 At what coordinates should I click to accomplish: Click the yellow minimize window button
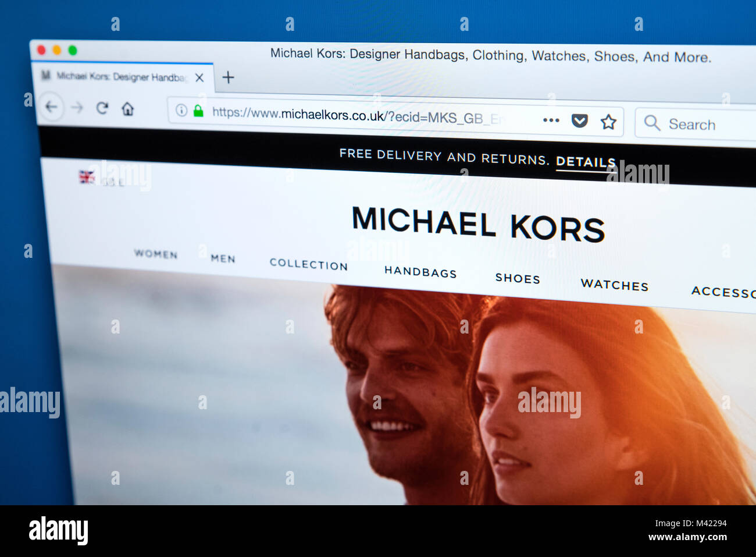click(56, 50)
